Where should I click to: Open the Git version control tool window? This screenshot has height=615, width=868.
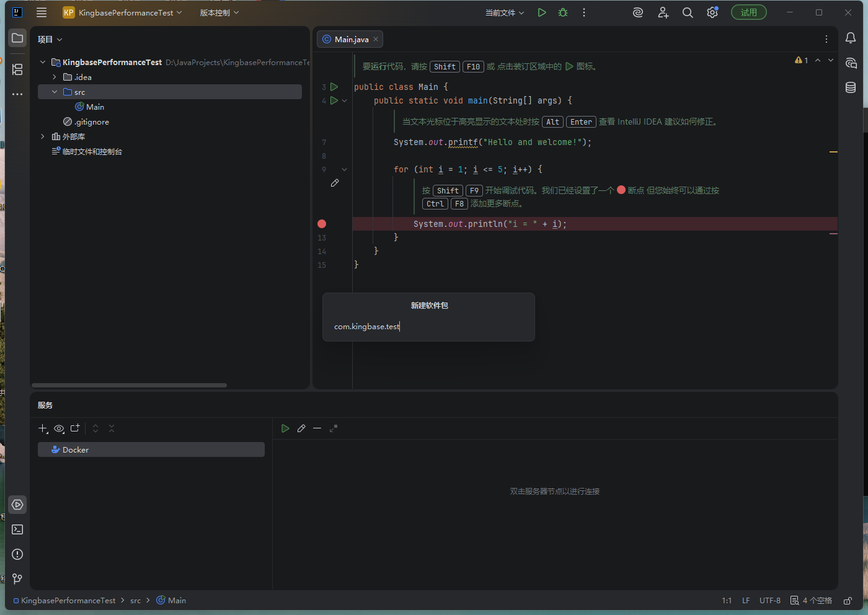pos(17,578)
